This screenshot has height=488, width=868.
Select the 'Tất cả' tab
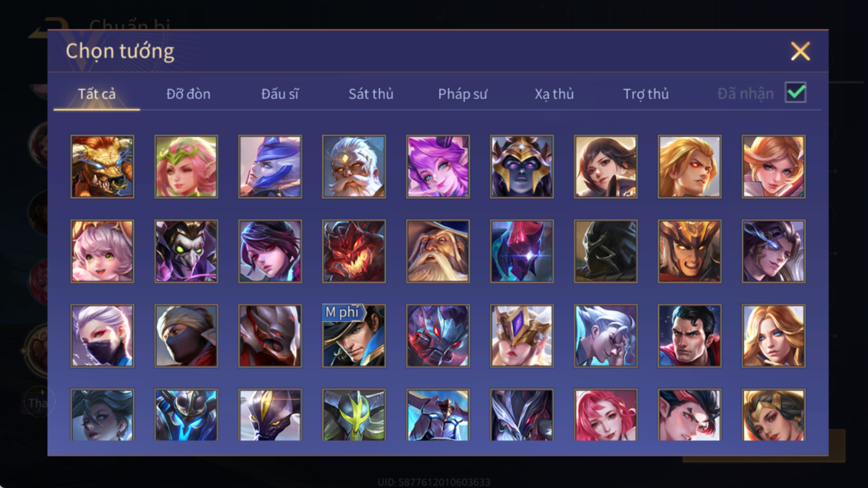pos(97,94)
